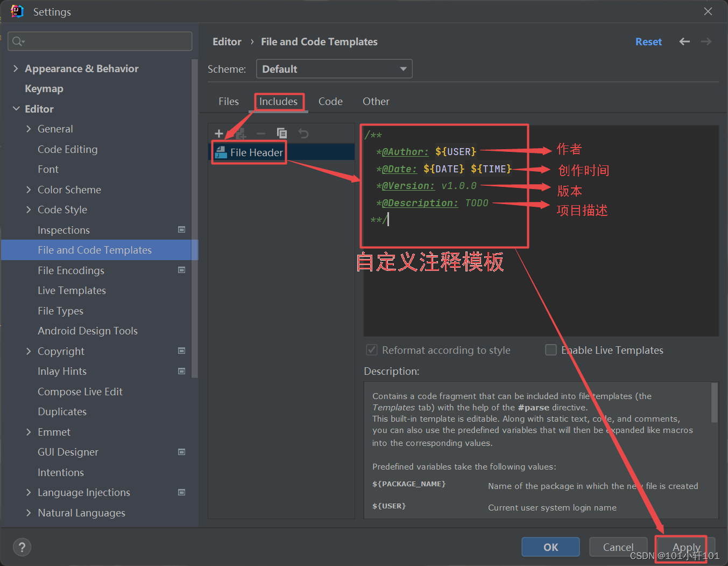Click project-level icon beside GUI Designer
728x566 pixels.
pyautogui.click(x=182, y=452)
